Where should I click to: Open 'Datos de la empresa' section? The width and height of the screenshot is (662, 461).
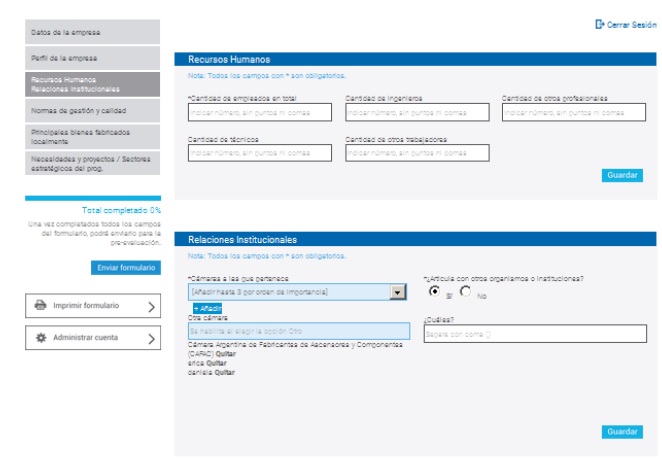[92, 32]
